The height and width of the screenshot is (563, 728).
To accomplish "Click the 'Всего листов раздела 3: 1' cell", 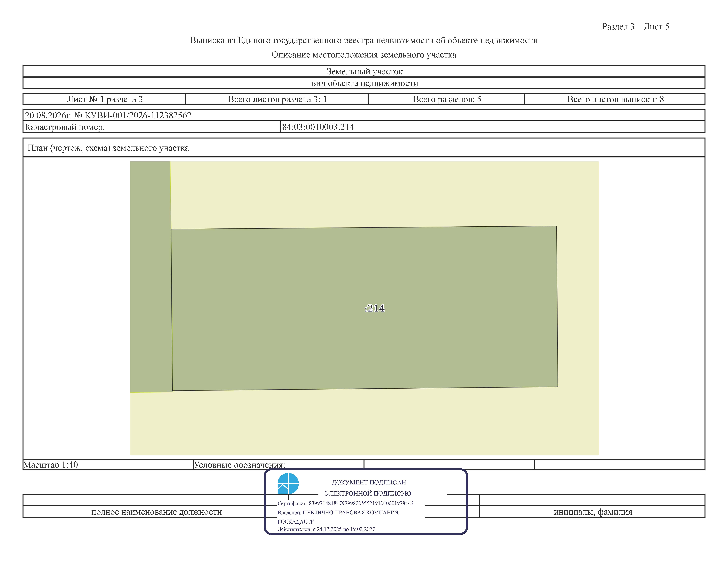I will pos(277,99).
